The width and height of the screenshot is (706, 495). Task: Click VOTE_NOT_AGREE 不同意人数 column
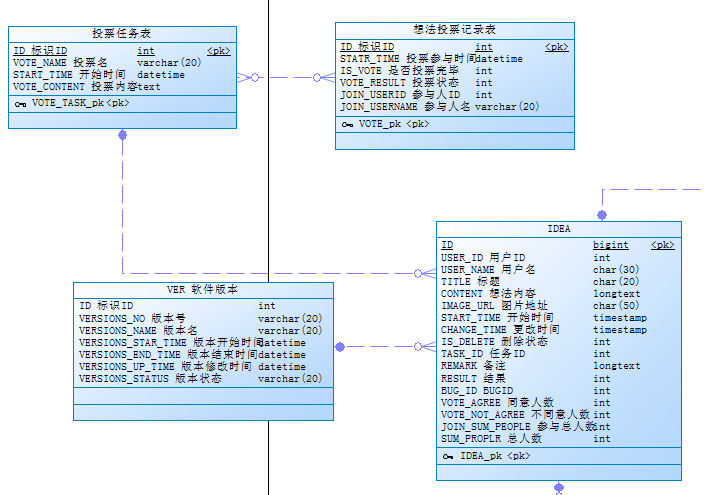pos(515,414)
